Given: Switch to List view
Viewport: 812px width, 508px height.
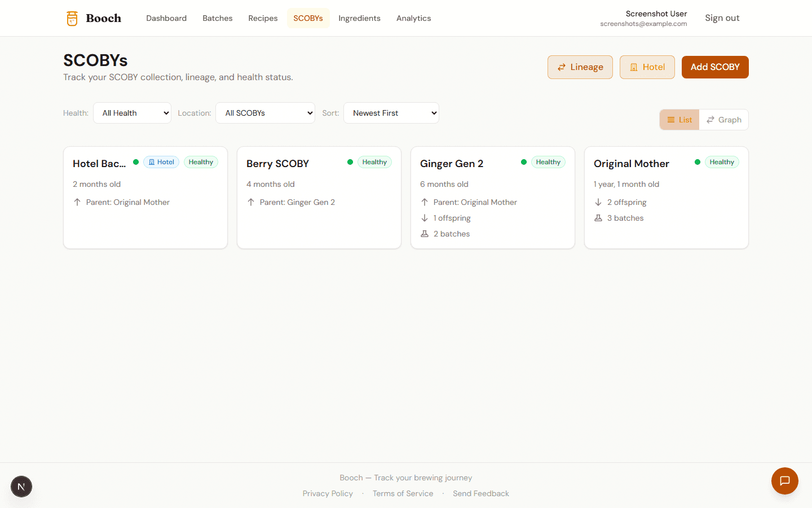Looking at the screenshot, I should pos(679,120).
